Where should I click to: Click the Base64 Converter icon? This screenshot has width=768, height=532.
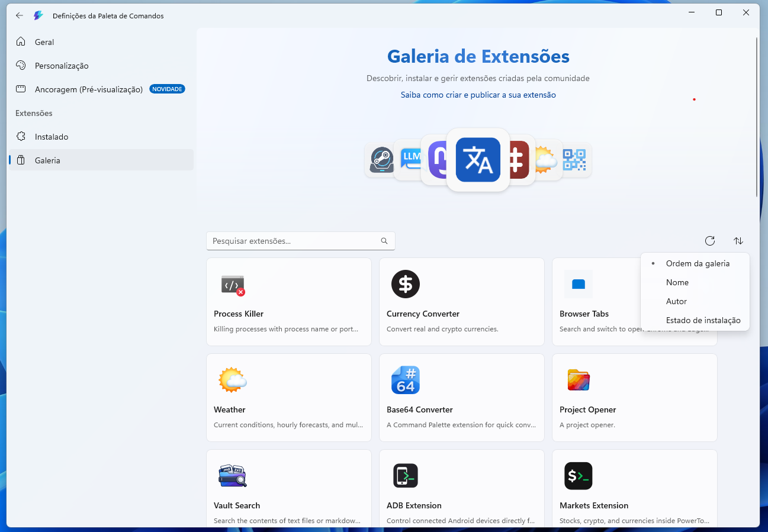pyautogui.click(x=406, y=380)
